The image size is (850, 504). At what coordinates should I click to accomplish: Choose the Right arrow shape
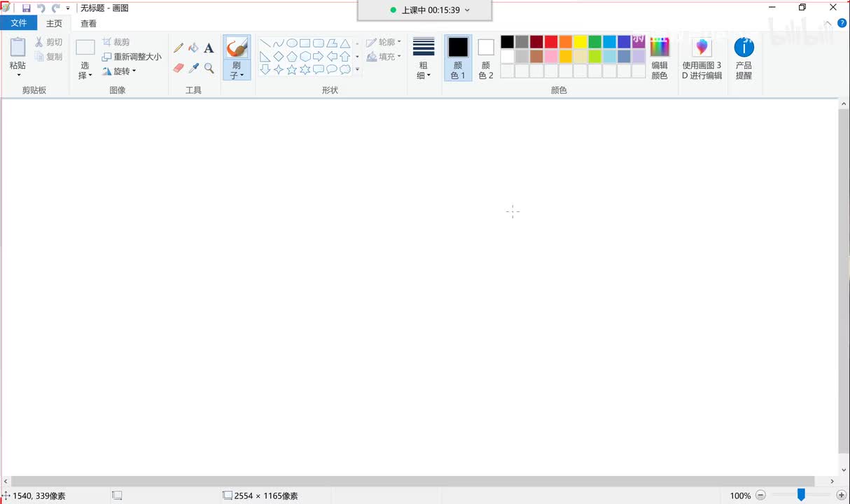click(319, 57)
